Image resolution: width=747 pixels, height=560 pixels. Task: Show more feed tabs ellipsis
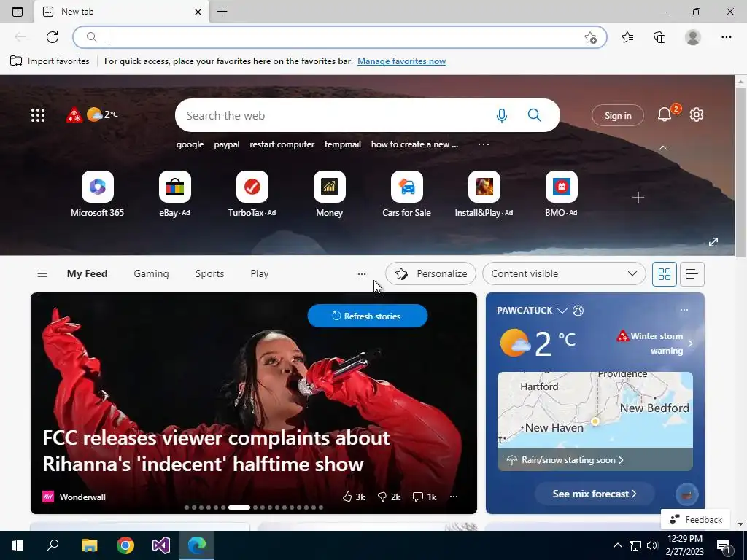coord(362,274)
